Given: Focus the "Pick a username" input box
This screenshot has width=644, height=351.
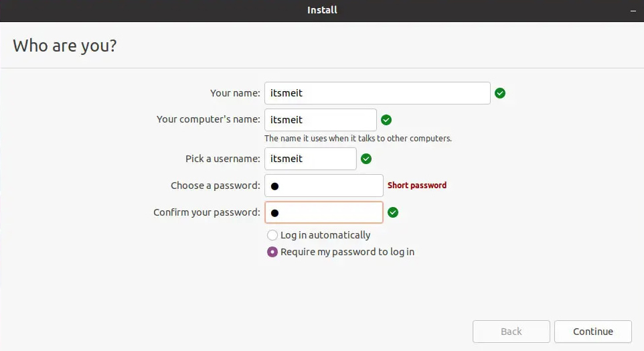Looking at the screenshot, I should 310,159.
